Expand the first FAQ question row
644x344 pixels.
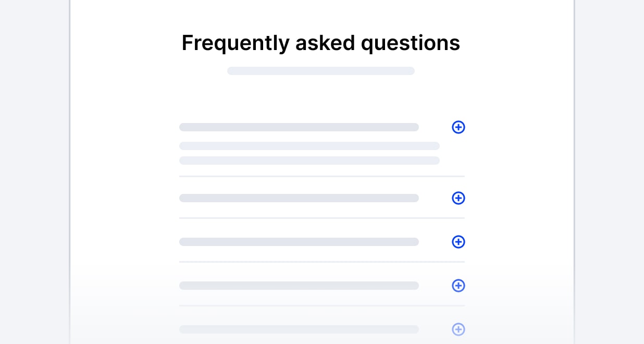299,127
